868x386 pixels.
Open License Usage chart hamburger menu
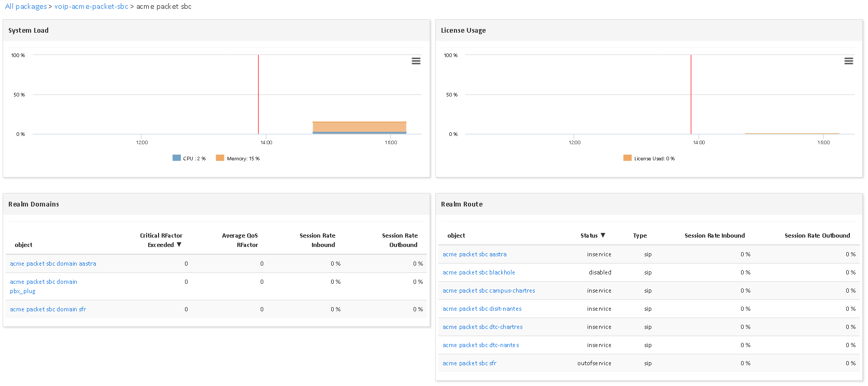pos(848,61)
